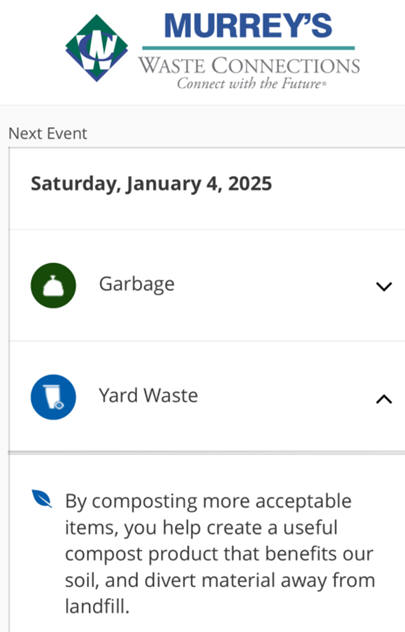Click the word "landfill." in the tip
This screenshot has width=405, height=632.
[97, 606]
